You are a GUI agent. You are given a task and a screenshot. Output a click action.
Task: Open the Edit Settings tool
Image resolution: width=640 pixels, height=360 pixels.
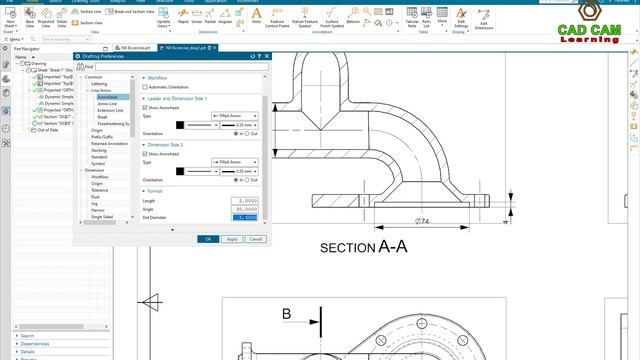click(x=461, y=18)
